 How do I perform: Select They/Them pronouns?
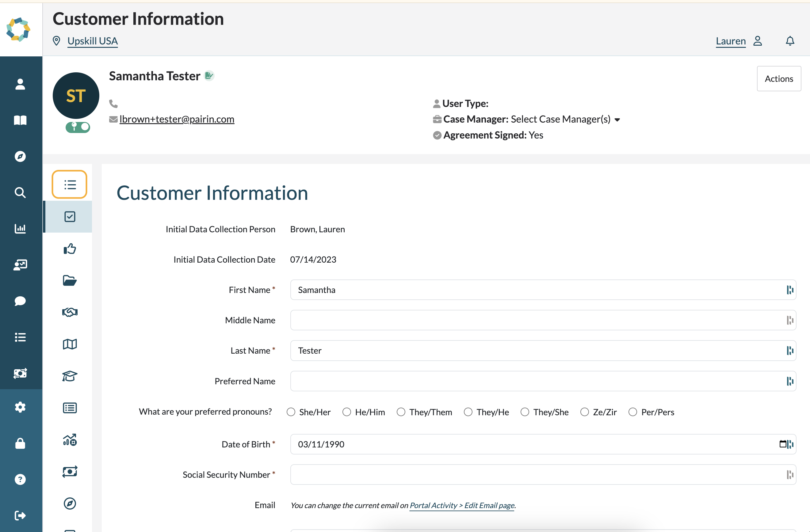[401, 412]
